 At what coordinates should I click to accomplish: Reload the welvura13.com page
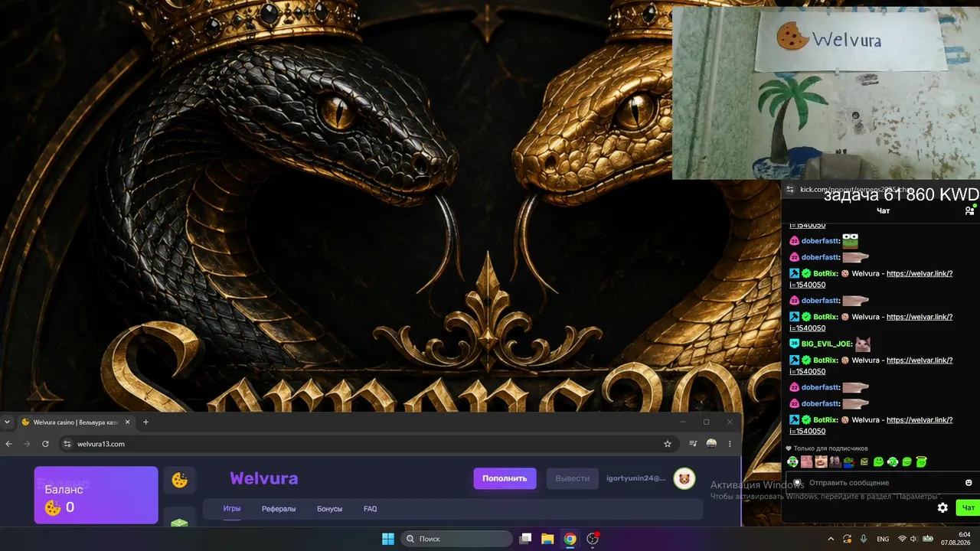[x=45, y=444]
